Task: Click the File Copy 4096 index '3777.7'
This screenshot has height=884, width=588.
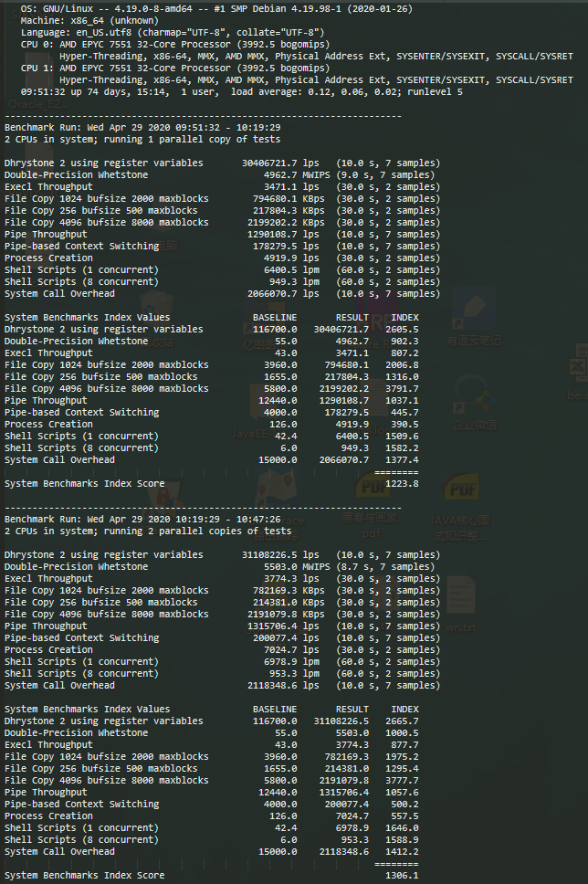Action: 402,780
